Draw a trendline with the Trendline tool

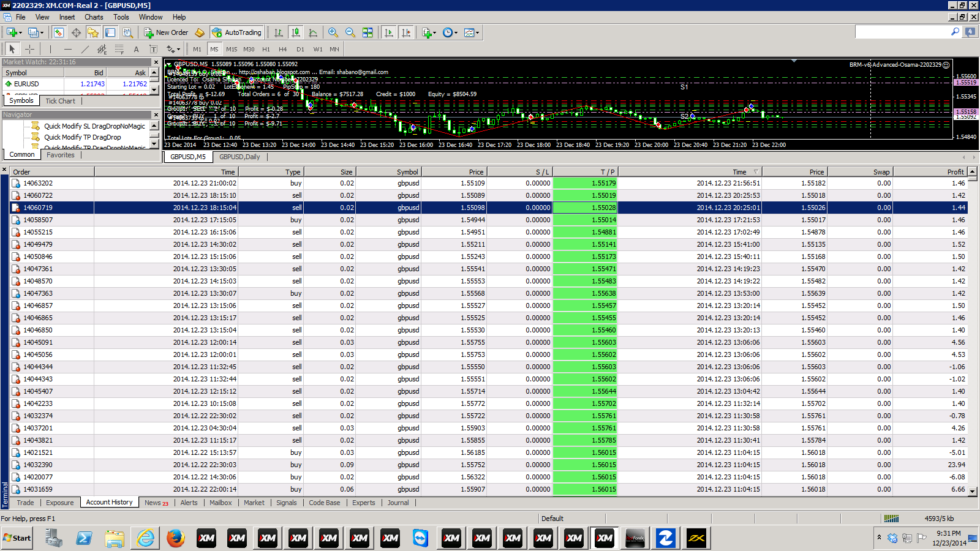click(85, 49)
